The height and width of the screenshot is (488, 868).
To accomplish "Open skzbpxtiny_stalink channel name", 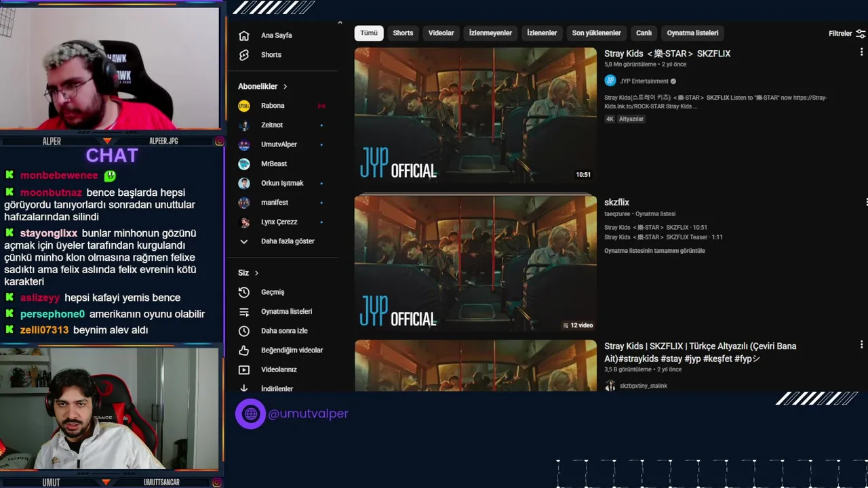I will coord(643,386).
